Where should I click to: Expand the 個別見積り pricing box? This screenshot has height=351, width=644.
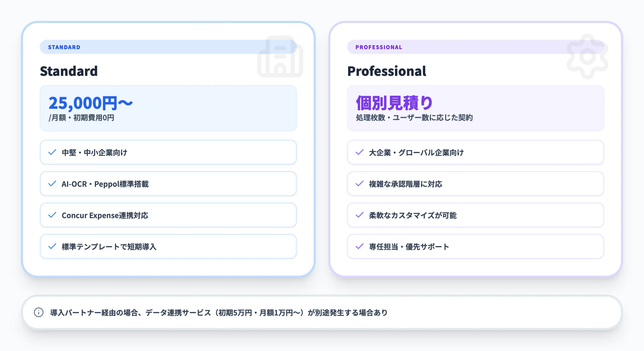(x=476, y=108)
